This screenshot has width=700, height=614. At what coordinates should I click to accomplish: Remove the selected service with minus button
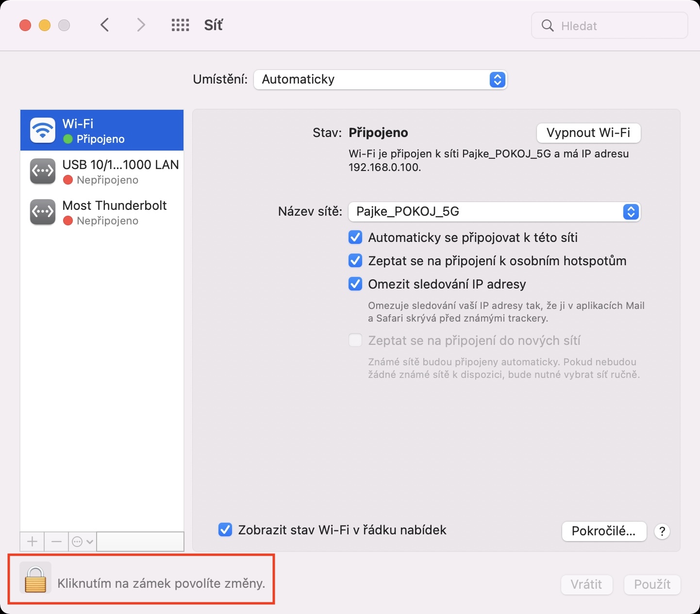click(56, 541)
